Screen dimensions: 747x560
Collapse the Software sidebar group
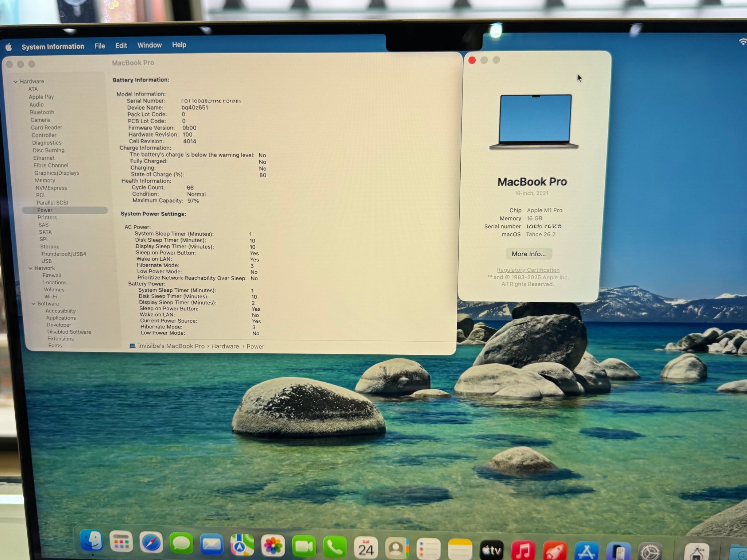[x=34, y=304]
